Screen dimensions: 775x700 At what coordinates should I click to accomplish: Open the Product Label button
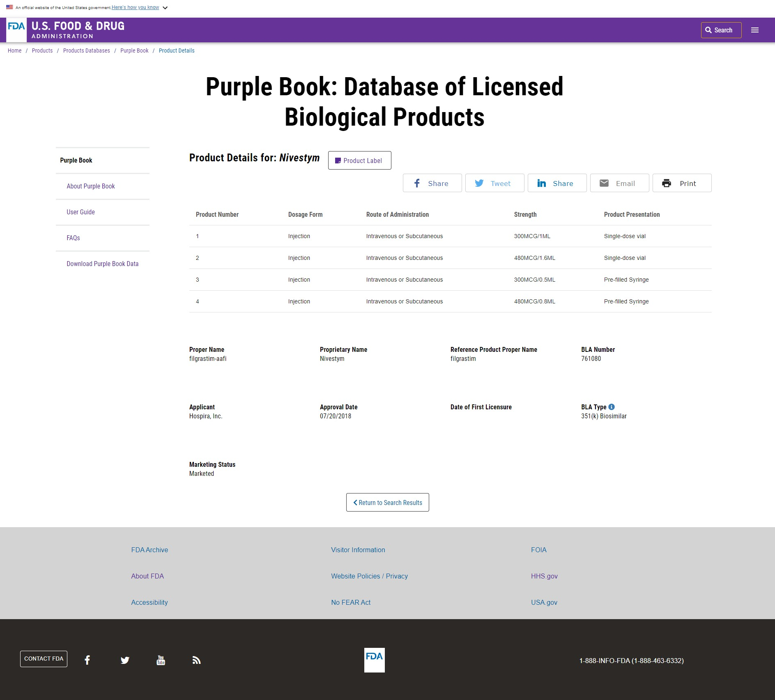click(x=359, y=161)
